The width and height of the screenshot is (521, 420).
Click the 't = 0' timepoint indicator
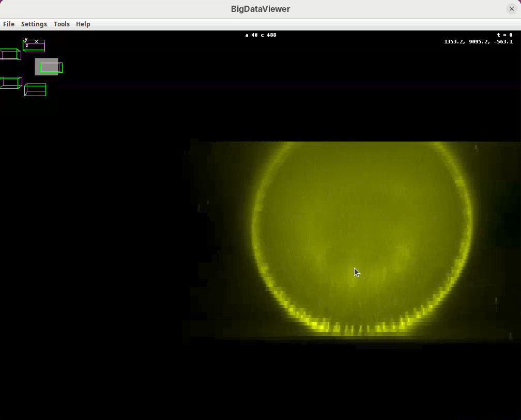click(x=504, y=35)
